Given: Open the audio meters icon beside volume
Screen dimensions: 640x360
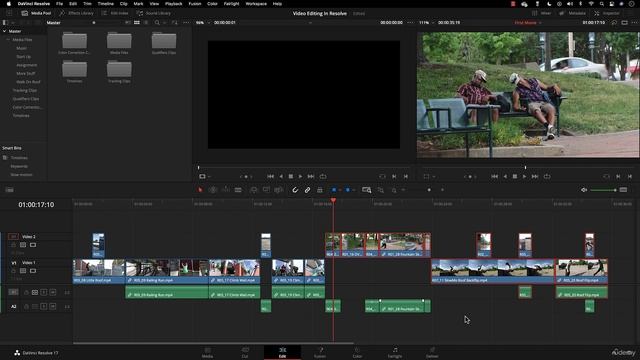Looking at the screenshot, I should coord(623,190).
